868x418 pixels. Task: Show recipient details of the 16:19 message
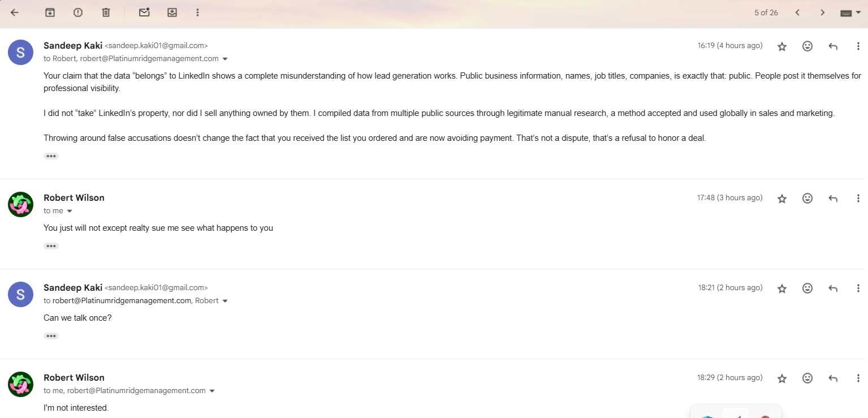(225, 59)
